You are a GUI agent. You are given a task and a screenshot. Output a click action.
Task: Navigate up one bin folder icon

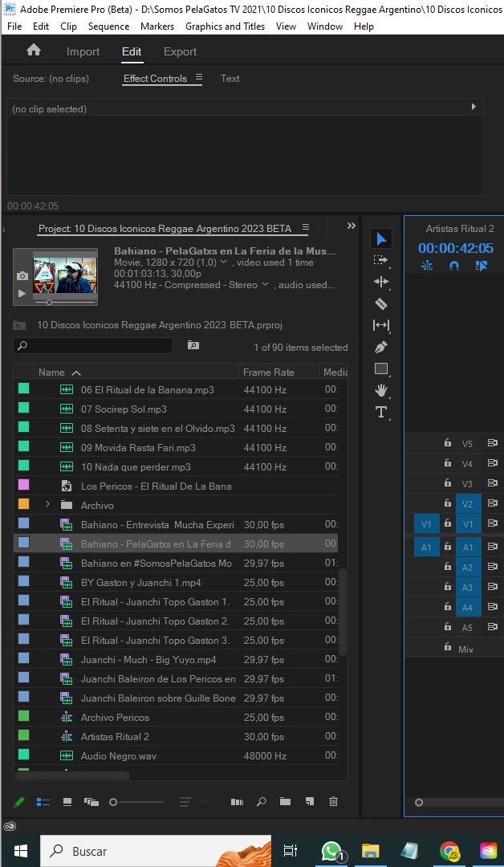click(19, 325)
